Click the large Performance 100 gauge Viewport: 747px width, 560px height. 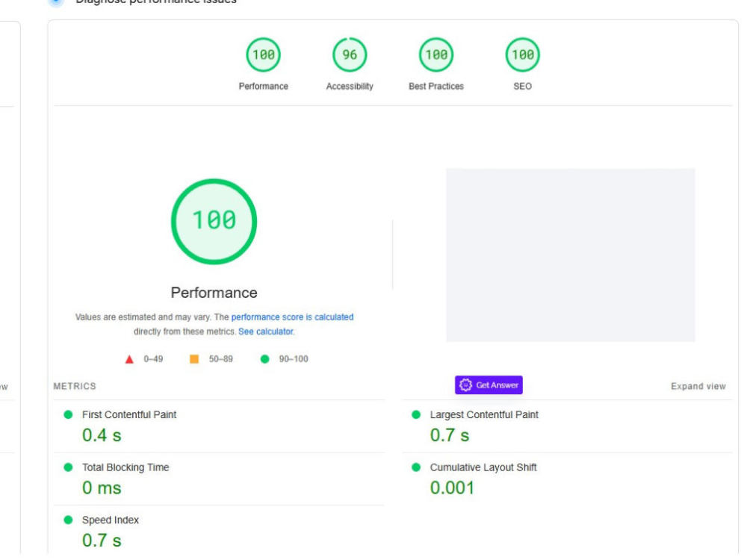point(214,222)
